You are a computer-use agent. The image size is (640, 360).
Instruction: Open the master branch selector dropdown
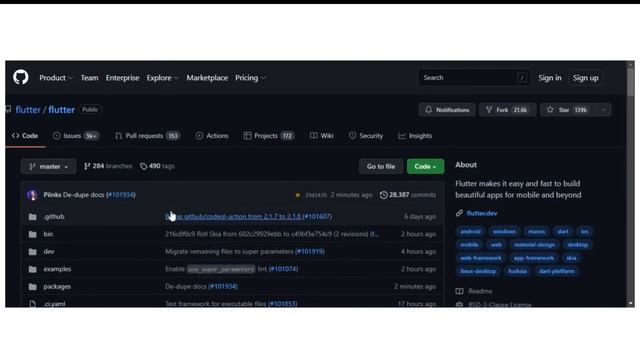point(48,167)
